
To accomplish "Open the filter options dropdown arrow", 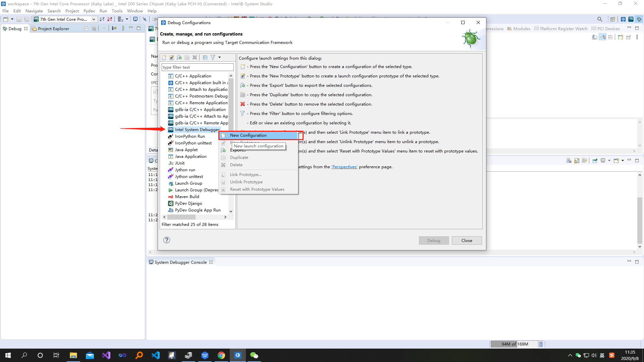I will point(220,57).
